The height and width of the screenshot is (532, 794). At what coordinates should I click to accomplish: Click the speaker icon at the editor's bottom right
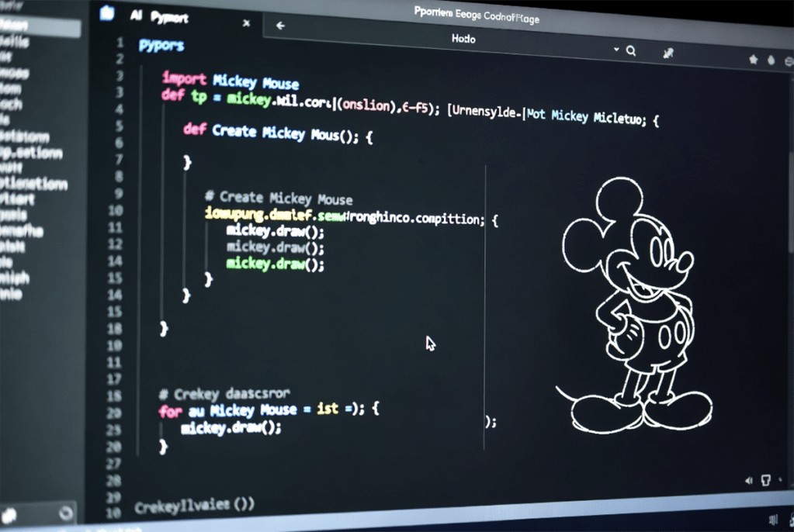pyautogui.click(x=749, y=481)
